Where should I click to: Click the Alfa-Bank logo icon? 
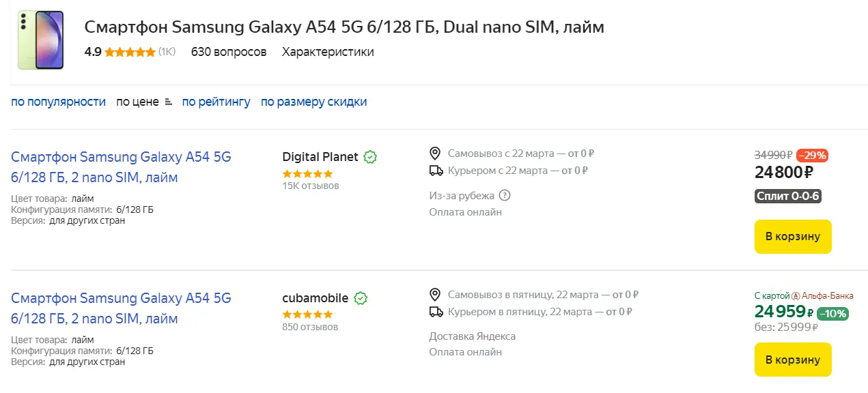[x=795, y=296]
